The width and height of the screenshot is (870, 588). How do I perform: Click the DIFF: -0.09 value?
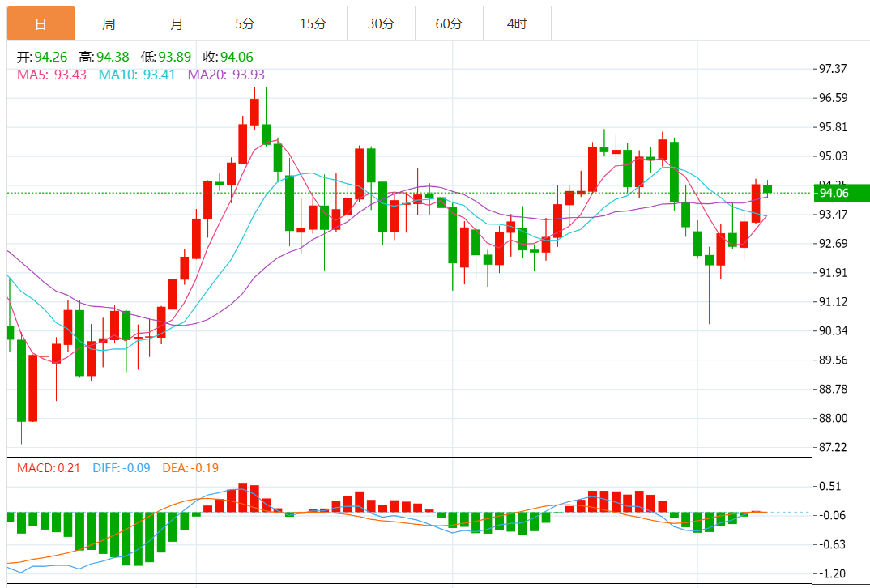(122, 468)
